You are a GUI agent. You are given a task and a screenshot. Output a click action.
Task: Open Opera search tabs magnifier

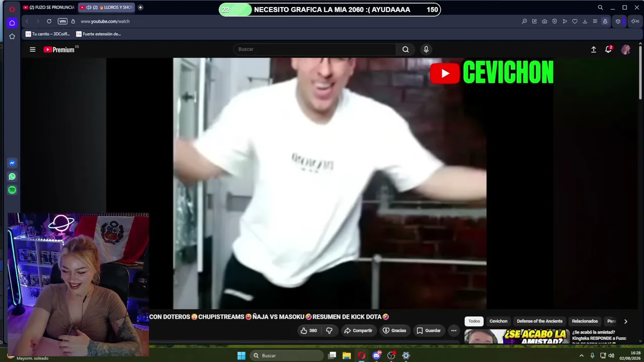(600, 8)
